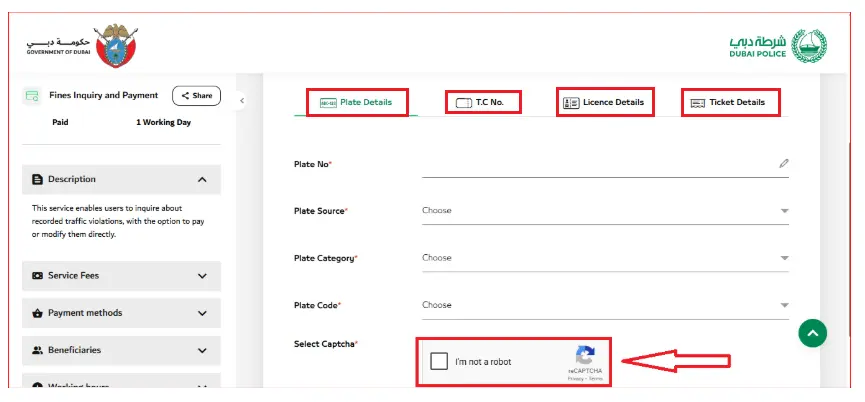Open the Plate Code dropdown

click(x=605, y=305)
